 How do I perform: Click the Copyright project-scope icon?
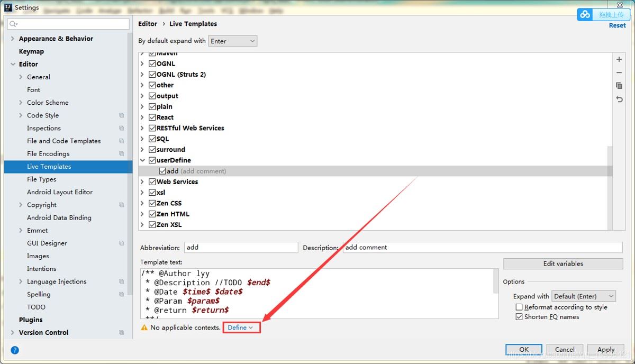click(x=122, y=205)
